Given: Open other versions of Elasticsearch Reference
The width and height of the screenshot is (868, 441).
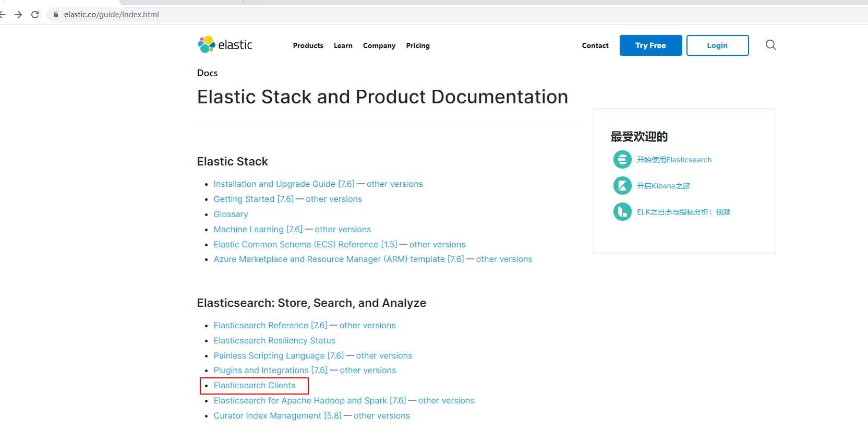Looking at the screenshot, I should pos(367,325).
